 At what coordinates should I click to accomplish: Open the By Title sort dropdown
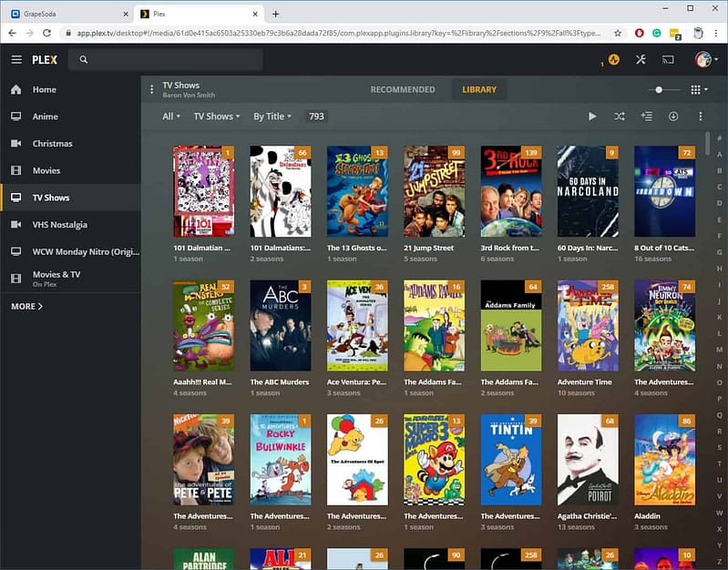pos(272,117)
